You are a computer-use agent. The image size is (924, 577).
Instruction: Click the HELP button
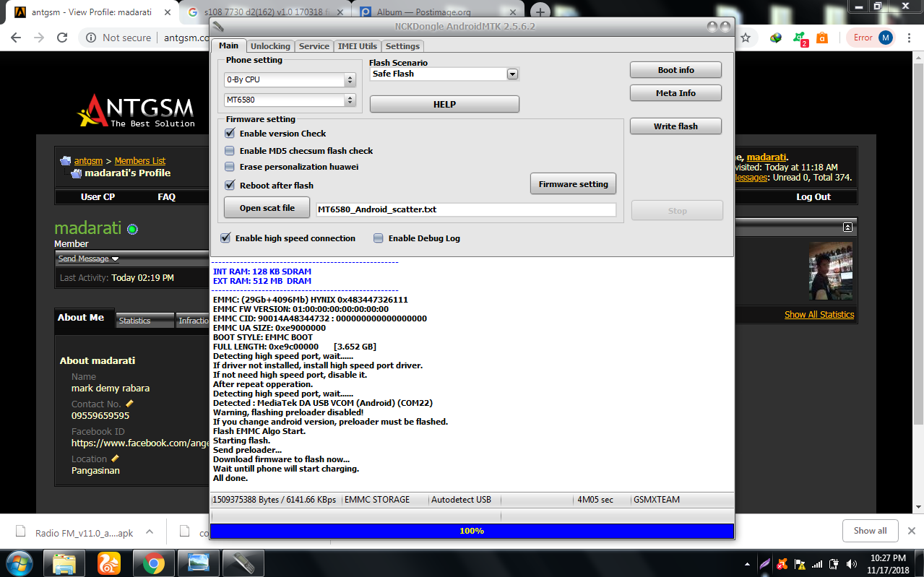(444, 104)
